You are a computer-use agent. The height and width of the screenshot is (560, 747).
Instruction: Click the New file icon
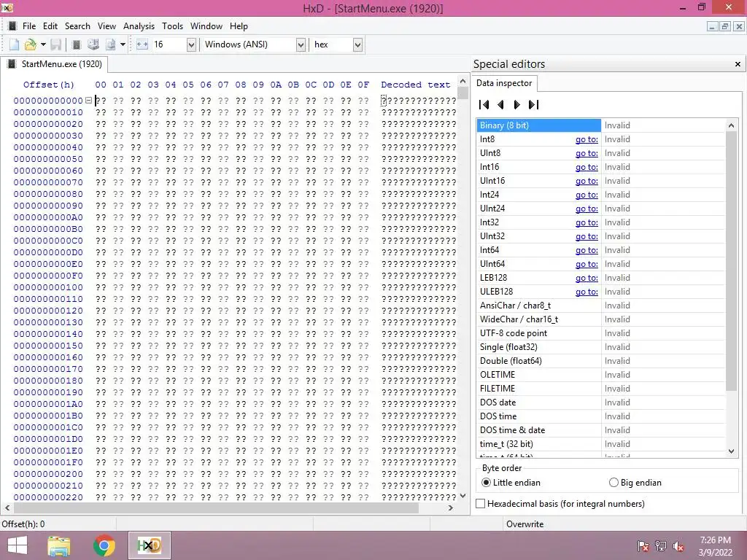(15, 44)
